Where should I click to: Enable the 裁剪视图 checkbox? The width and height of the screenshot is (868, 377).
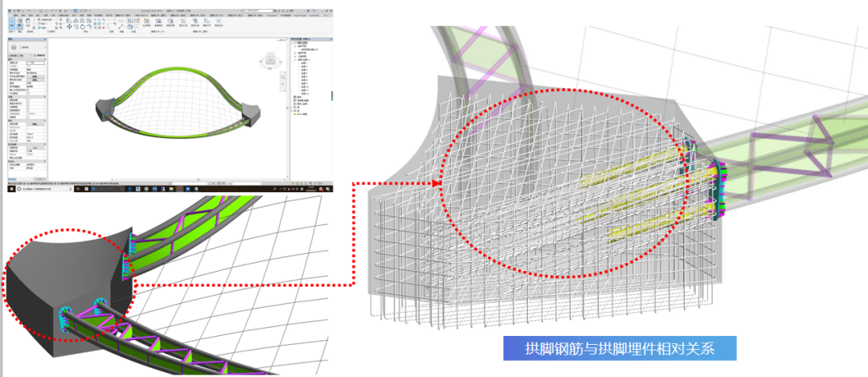coord(27,100)
